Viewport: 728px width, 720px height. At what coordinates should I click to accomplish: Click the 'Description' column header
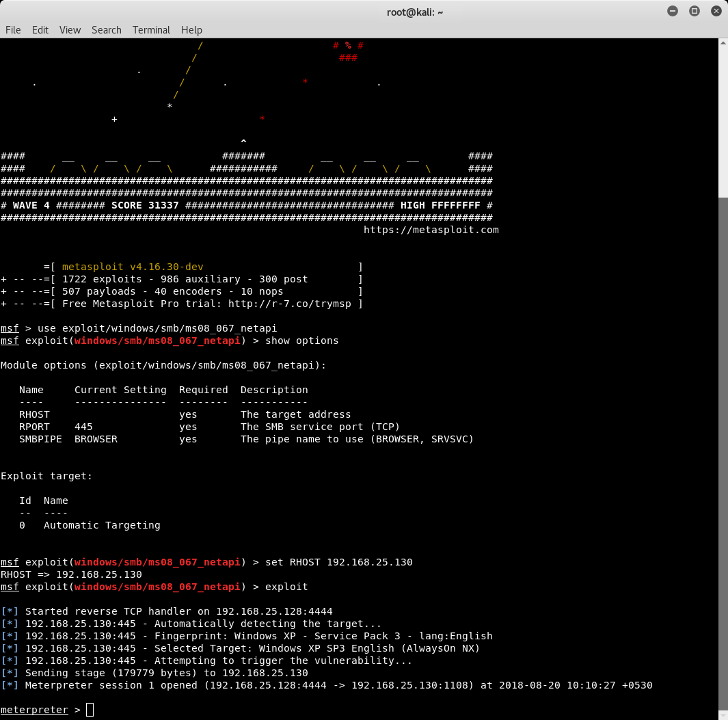coord(274,390)
